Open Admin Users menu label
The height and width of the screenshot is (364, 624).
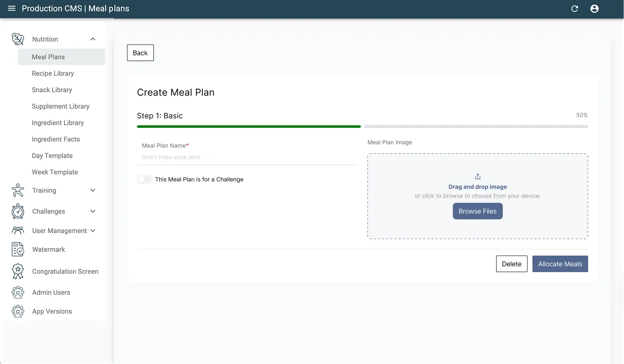coord(51,292)
